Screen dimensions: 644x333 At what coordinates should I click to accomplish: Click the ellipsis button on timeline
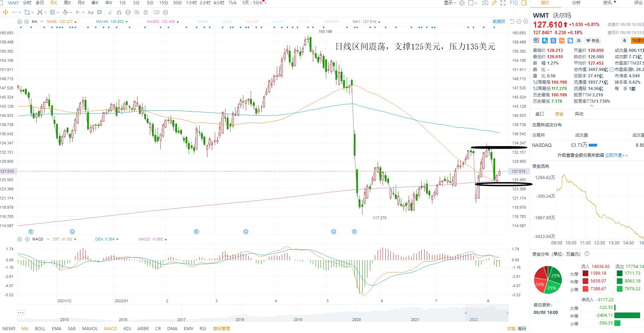(x=21, y=313)
